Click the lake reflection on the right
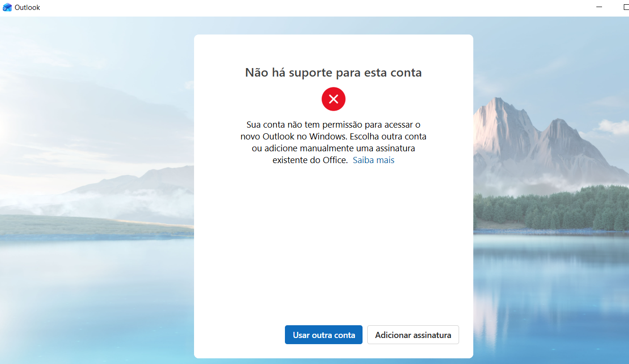Screen dimensions: 629x364 tap(549, 284)
